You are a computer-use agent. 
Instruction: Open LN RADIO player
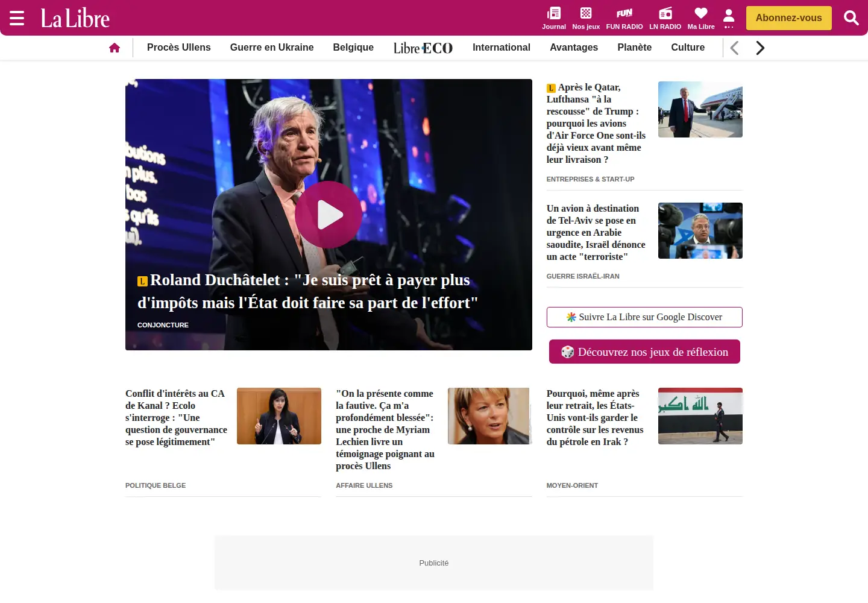pos(665,18)
